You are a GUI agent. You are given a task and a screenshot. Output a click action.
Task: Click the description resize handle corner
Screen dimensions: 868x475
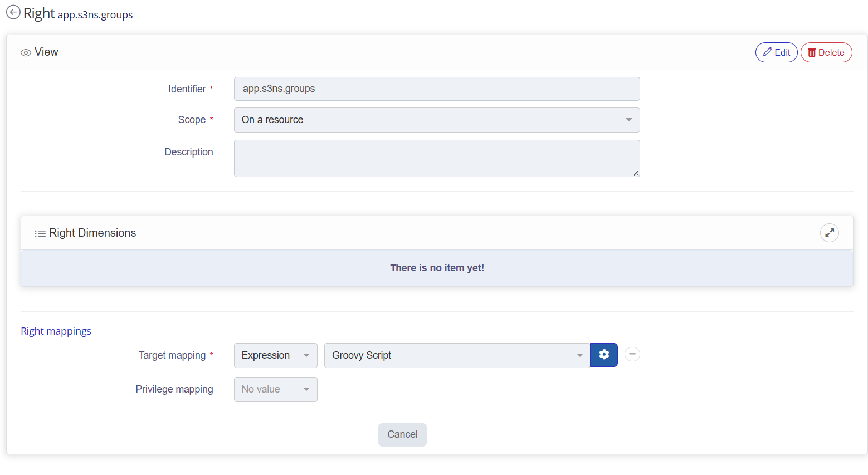tap(636, 173)
